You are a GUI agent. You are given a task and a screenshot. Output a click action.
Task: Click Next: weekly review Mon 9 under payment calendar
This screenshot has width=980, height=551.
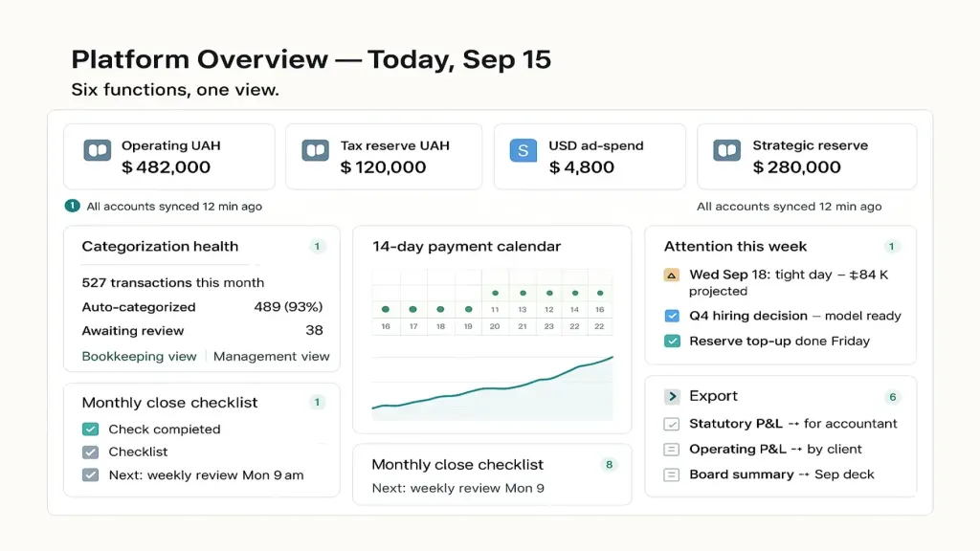[x=458, y=488]
